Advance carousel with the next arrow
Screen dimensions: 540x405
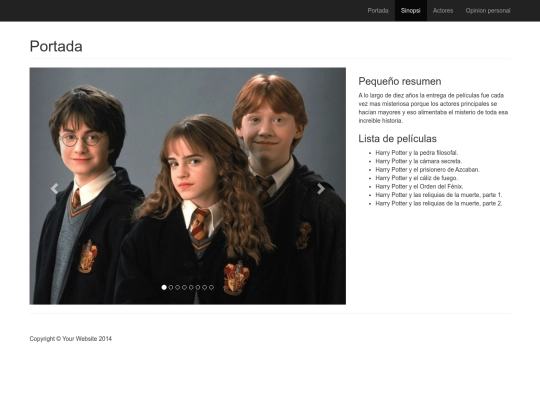321,188
